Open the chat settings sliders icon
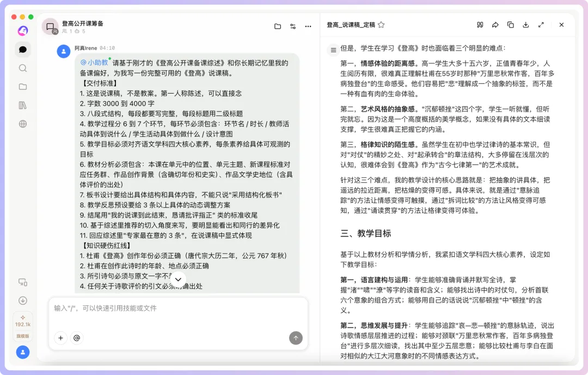 tap(293, 26)
